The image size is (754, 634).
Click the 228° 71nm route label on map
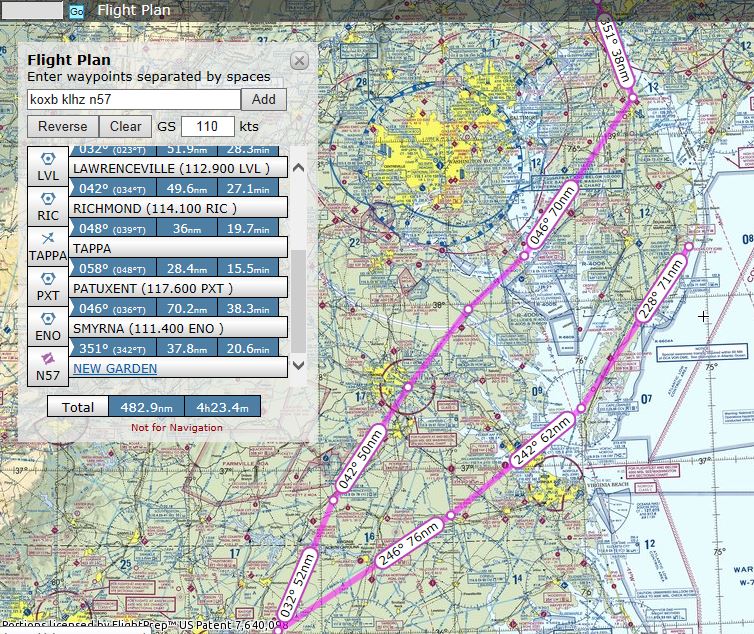pyautogui.click(x=660, y=289)
